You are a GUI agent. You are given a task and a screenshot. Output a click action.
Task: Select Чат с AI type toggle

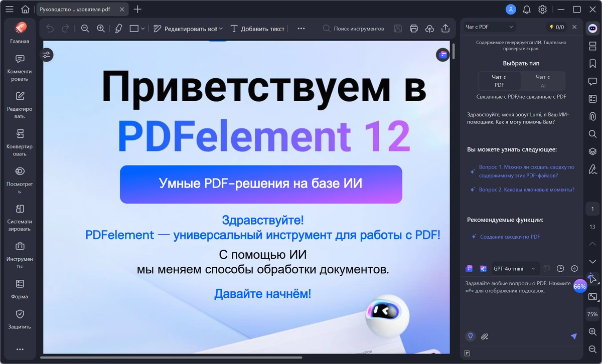(543, 81)
